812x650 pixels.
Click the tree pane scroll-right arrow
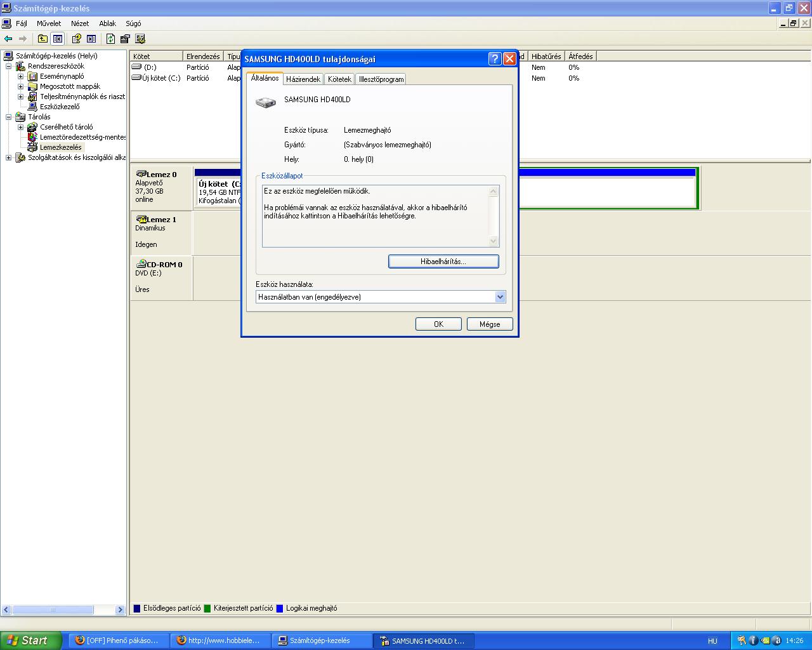click(x=120, y=609)
